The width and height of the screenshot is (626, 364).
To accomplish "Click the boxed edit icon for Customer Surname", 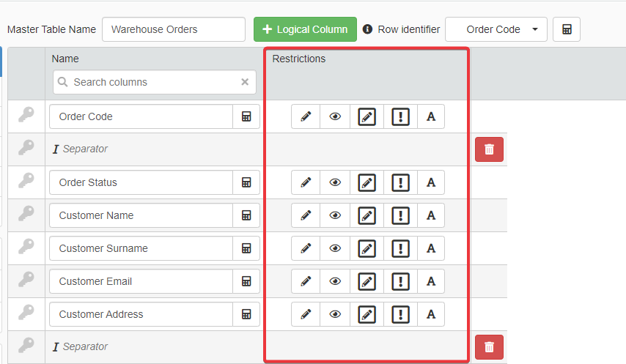I will 367,248.
